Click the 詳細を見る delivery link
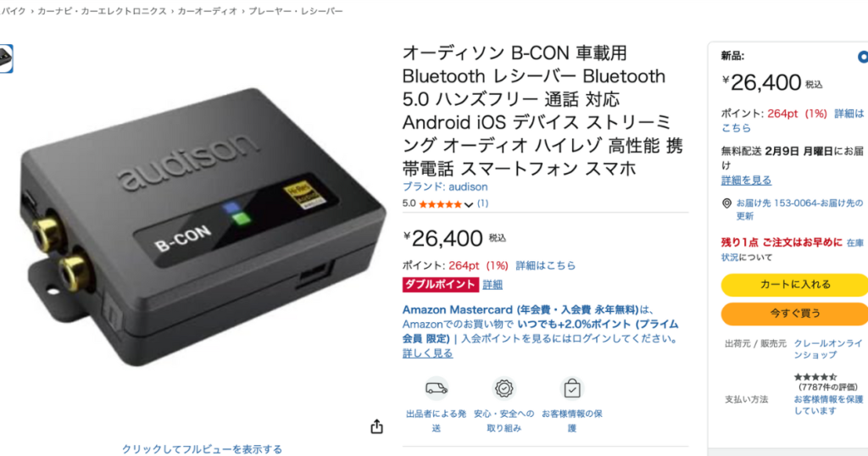The image size is (868, 456). point(746,181)
